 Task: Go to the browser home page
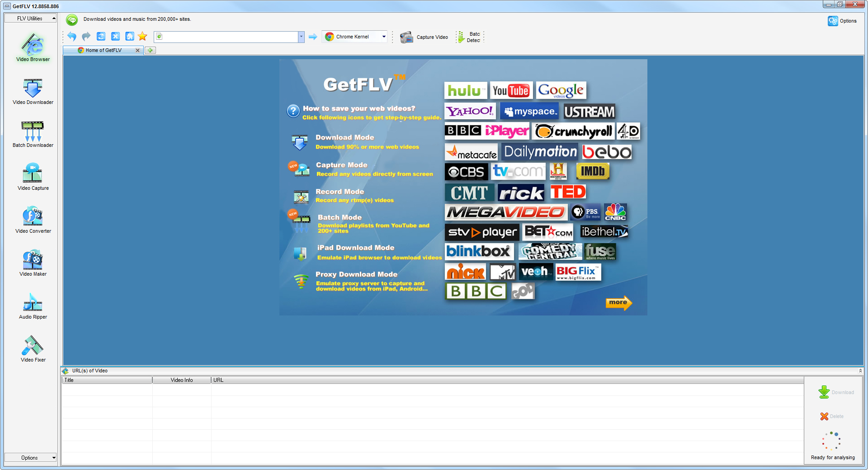click(130, 37)
